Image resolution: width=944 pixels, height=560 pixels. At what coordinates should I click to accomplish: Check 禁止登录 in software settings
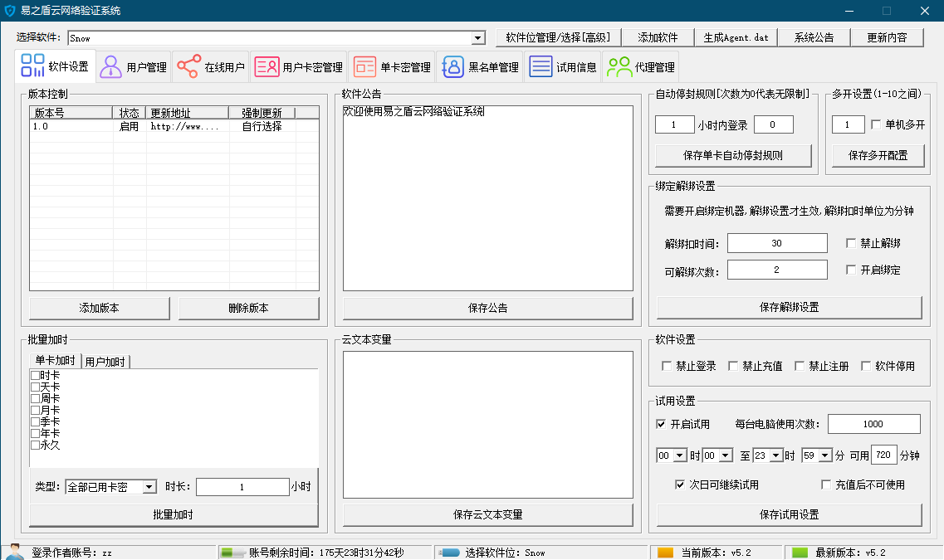pyautogui.click(x=667, y=366)
